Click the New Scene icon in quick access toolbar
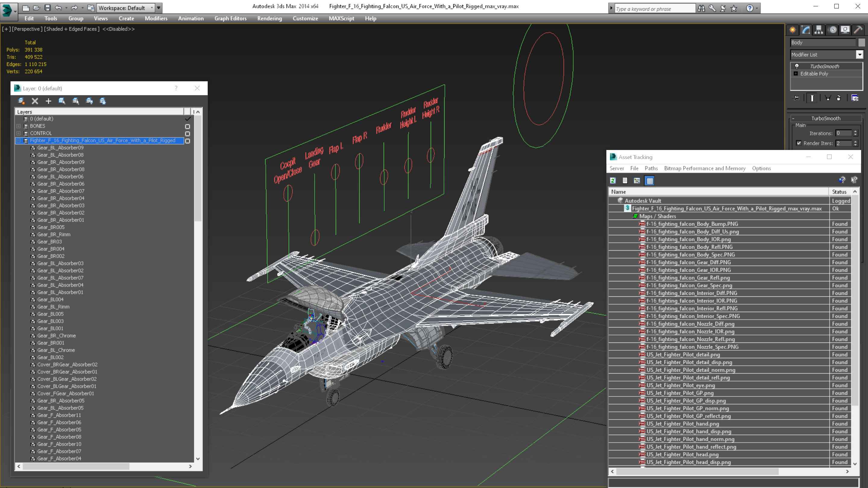Image resolution: width=868 pixels, height=488 pixels. 26,8
